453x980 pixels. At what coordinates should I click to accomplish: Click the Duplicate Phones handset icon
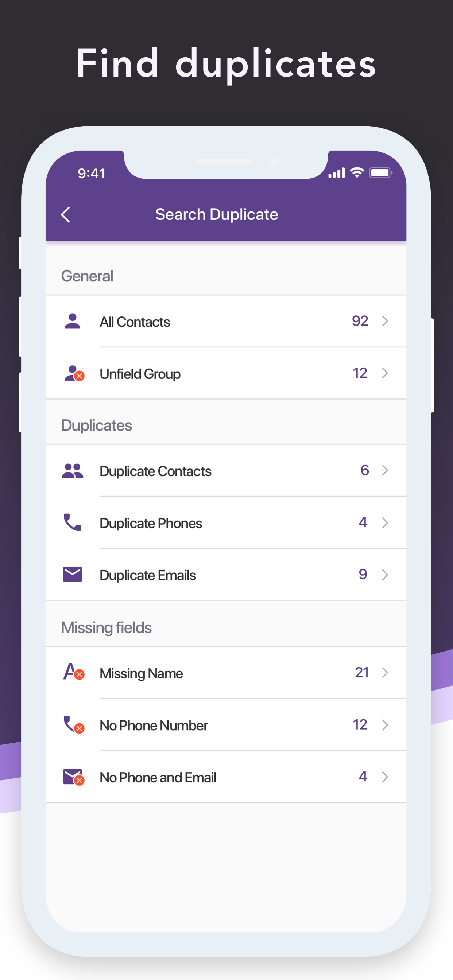coord(72,523)
